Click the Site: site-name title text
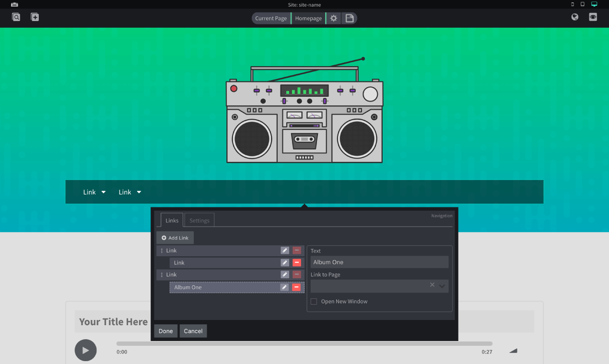The height and width of the screenshot is (364, 609). (304, 5)
